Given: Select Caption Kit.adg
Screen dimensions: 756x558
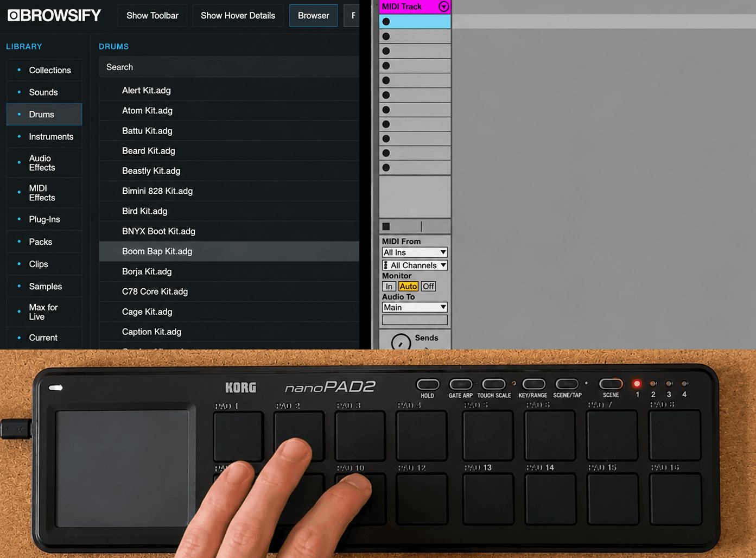Looking at the screenshot, I should 229,331.
